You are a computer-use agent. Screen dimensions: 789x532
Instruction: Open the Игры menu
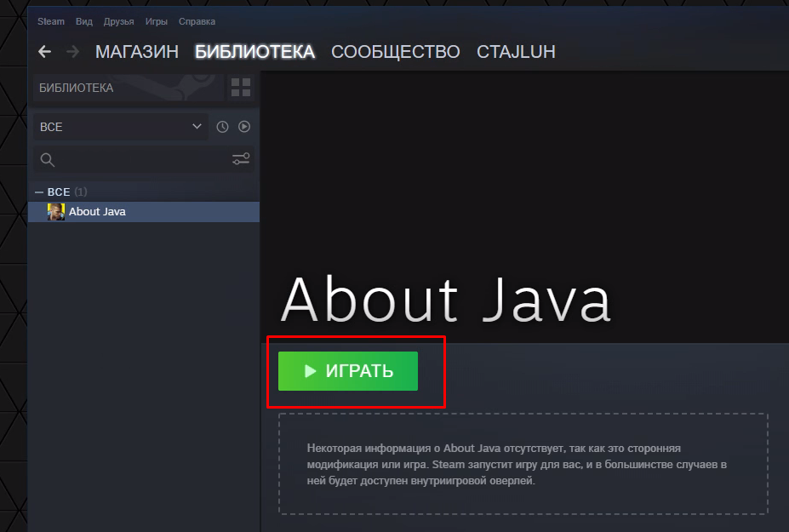click(x=157, y=21)
